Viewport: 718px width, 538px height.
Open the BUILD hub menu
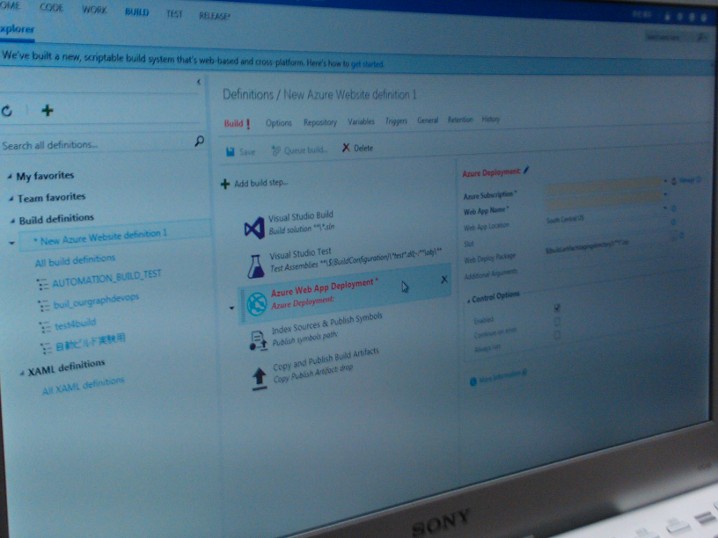[x=137, y=12]
